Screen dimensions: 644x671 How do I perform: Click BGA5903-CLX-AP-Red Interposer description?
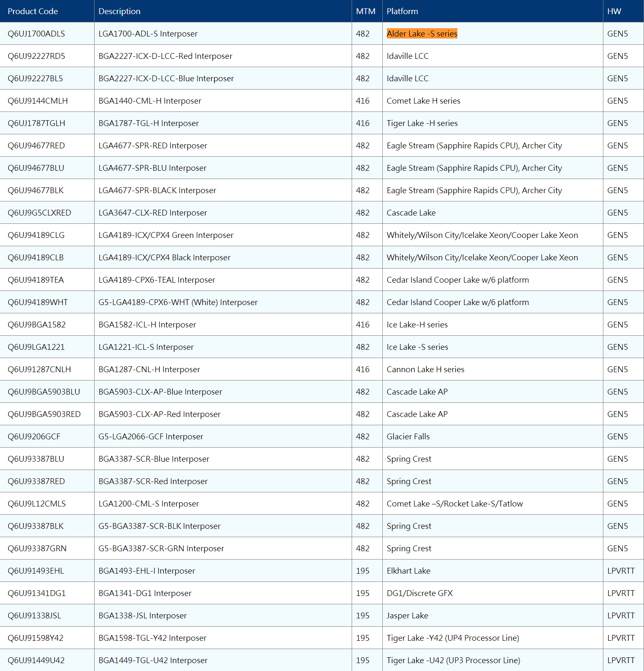[x=159, y=414]
